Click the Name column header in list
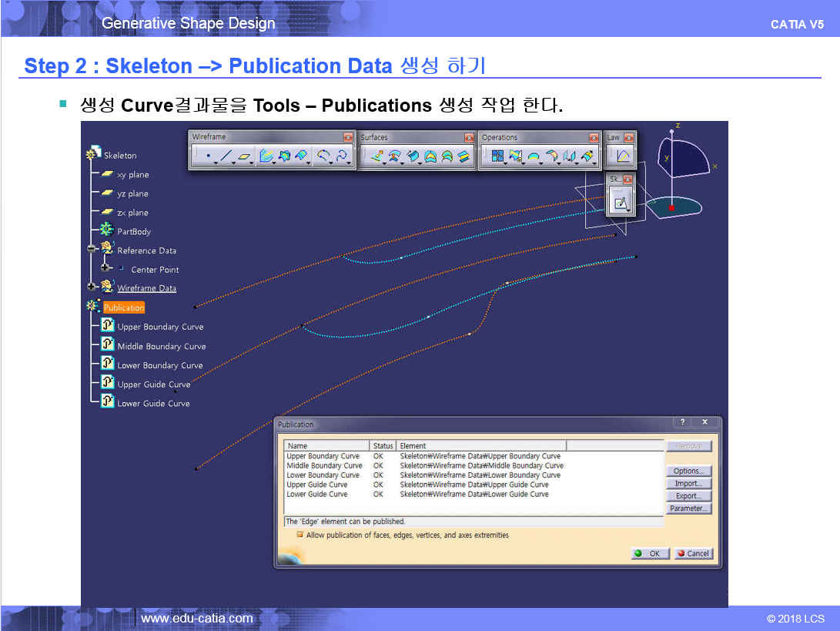The image size is (840, 631). [327, 445]
